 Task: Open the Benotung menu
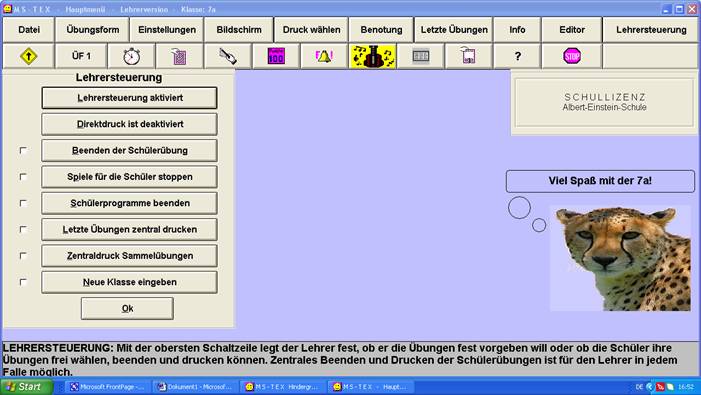pyautogui.click(x=381, y=30)
